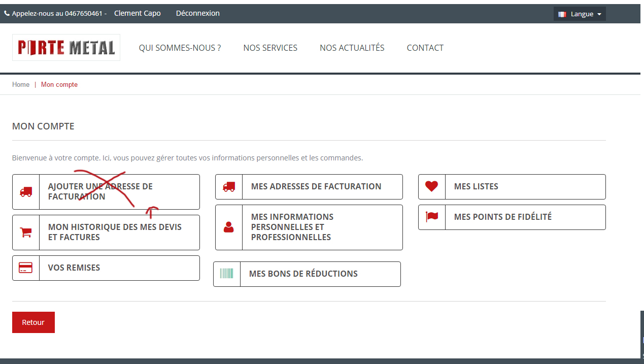
Task: Open the Qui sommes-nous ? menu
Action: click(x=180, y=48)
